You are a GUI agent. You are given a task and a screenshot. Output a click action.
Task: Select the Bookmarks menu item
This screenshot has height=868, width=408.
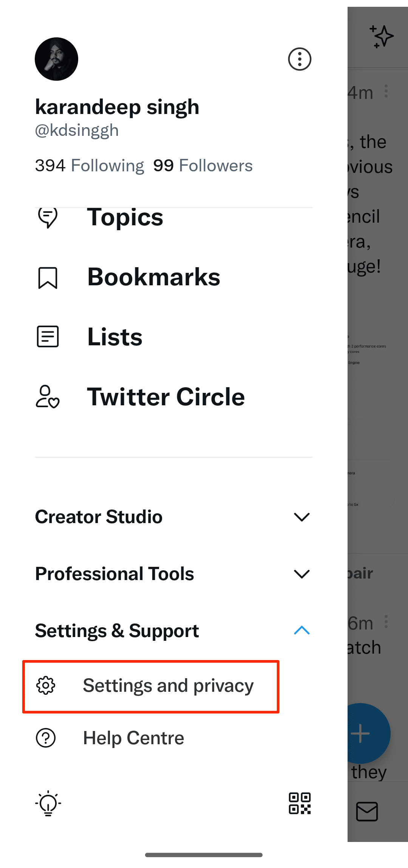coord(153,277)
